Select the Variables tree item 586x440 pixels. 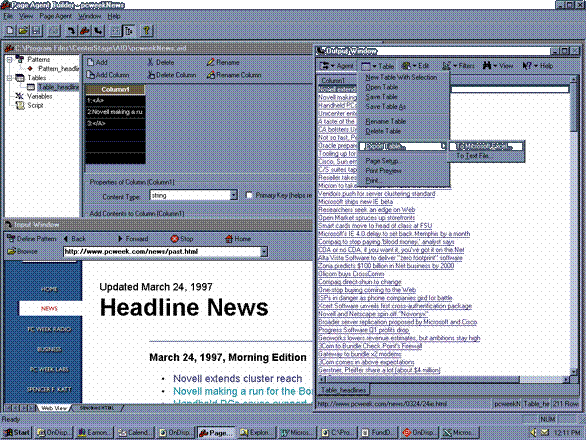(x=39, y=96)
